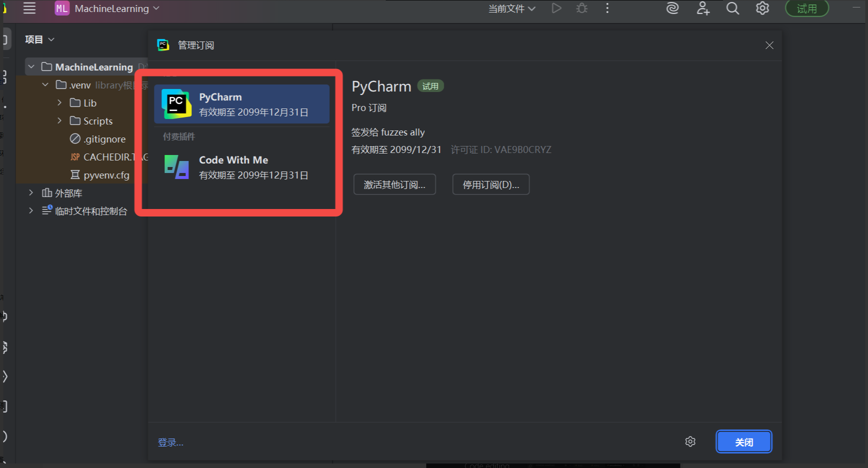
Task: Expand the Lib folder chevron
Action: click(59, 103)
